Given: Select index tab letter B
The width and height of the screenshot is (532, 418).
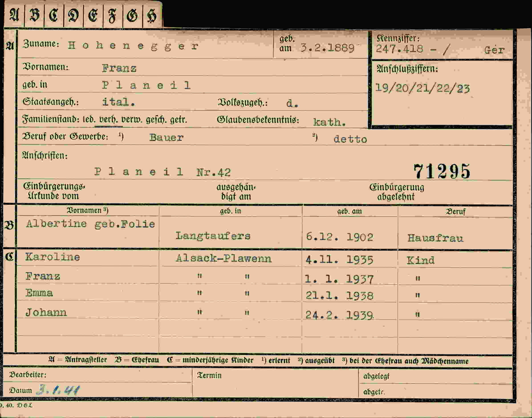Looking at the screenshot, I should tap(34, 15).
